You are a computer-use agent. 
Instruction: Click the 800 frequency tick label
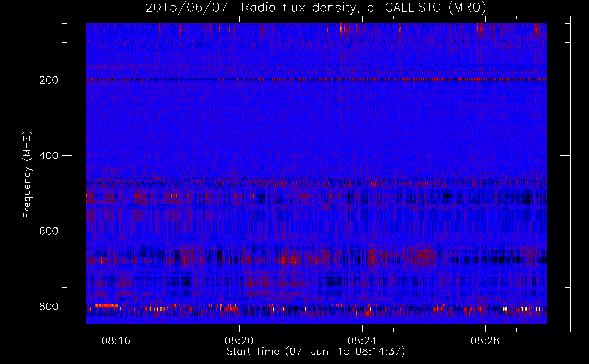[x=49, y=307]
